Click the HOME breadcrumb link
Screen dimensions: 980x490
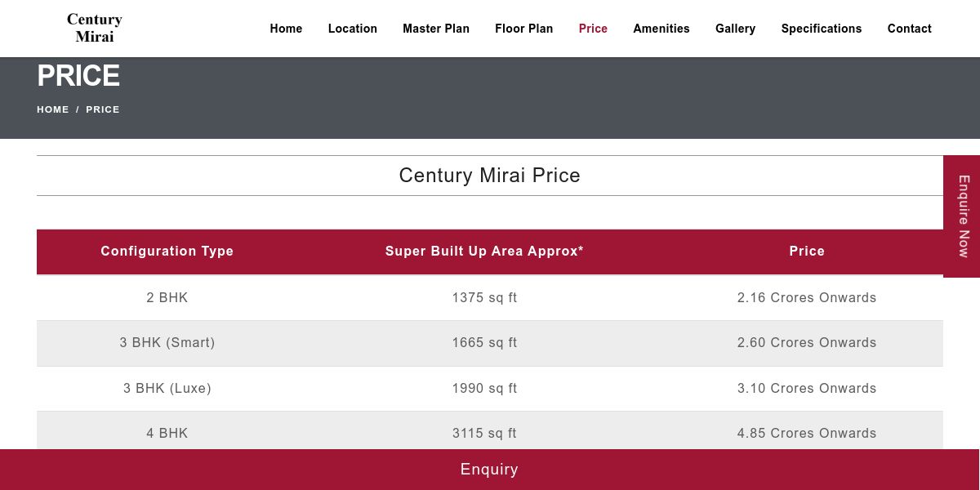(x=53, y=109)
